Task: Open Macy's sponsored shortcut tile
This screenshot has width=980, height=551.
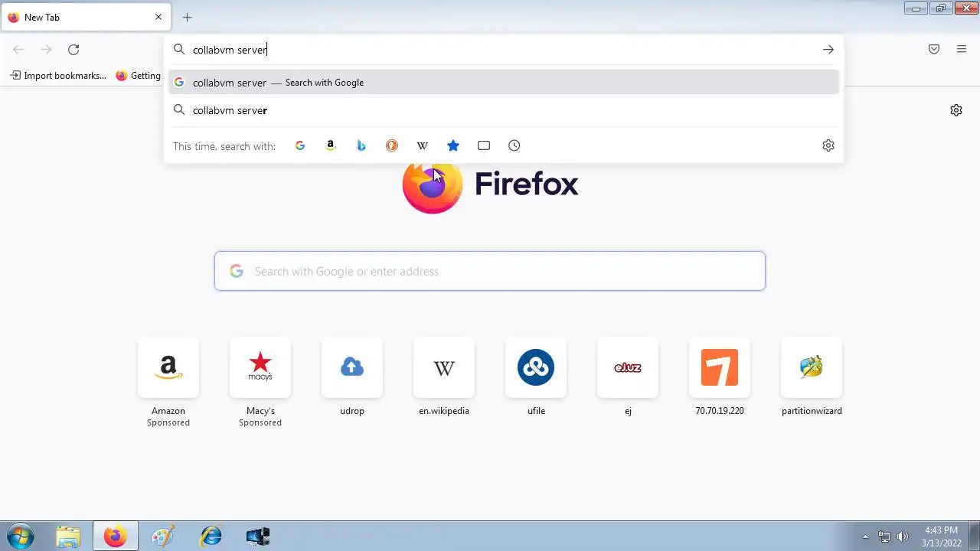Action: pos(260,367)
